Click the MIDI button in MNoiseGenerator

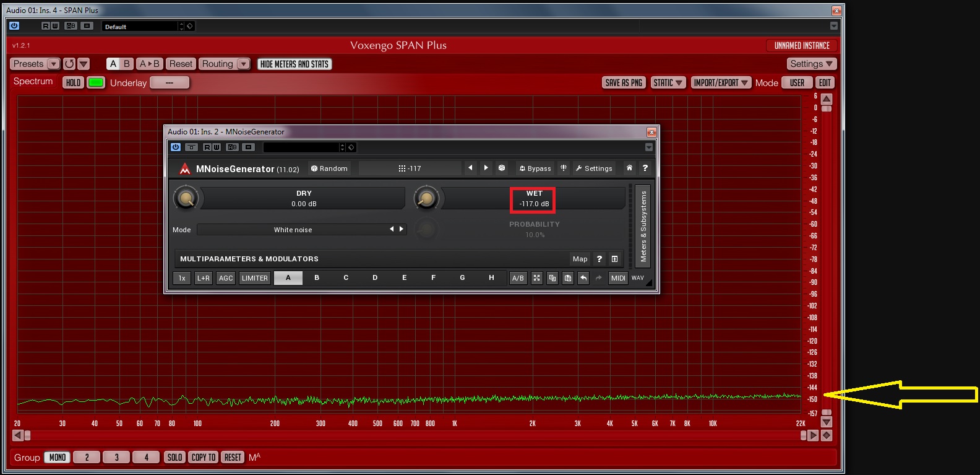(618, 278)
